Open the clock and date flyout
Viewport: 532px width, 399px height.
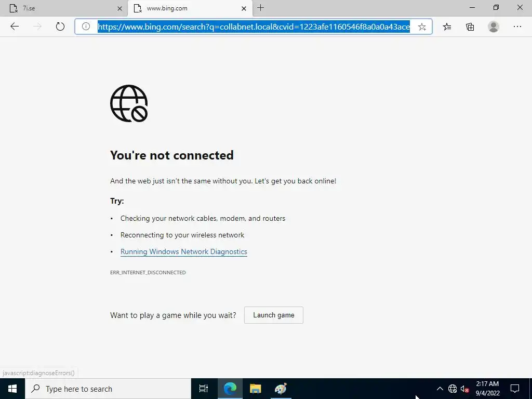point(487,389)
